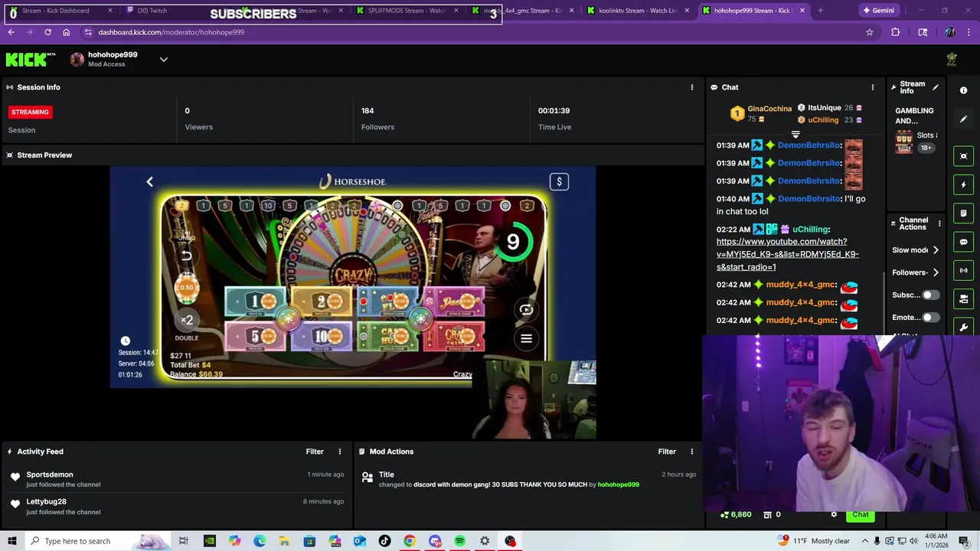Open the Gemini button in browser
The image size is (980, 551).
(x=878, y=11)
